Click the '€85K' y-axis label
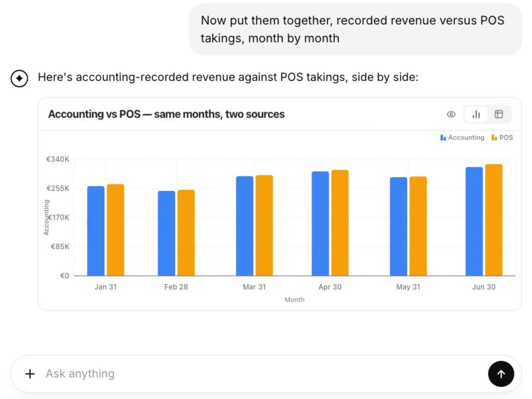Viewport: 532px width, 399px height. [x=60, y=247]
